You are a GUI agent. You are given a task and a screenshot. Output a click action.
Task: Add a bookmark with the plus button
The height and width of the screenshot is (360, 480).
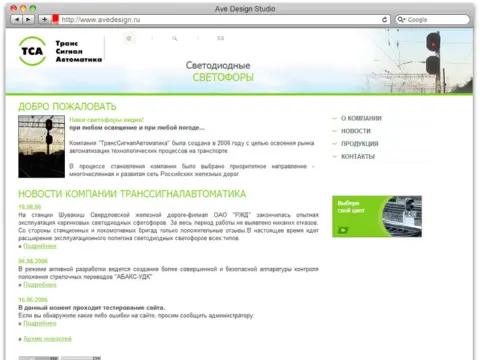pyautogui.click(x=44, y=20)
